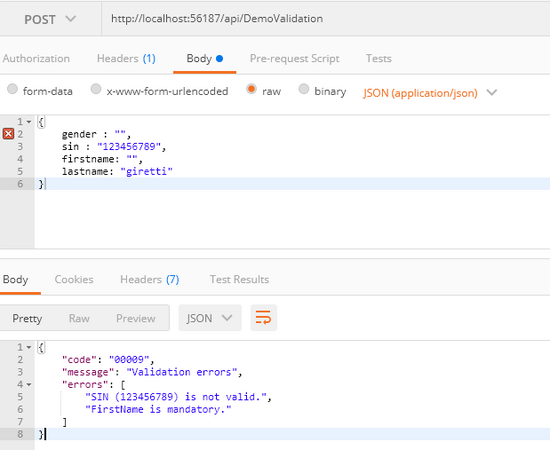The height and width of the screenshot is (450, 550).
Task: Switch to Raw response view
Action: coord(79,318)
